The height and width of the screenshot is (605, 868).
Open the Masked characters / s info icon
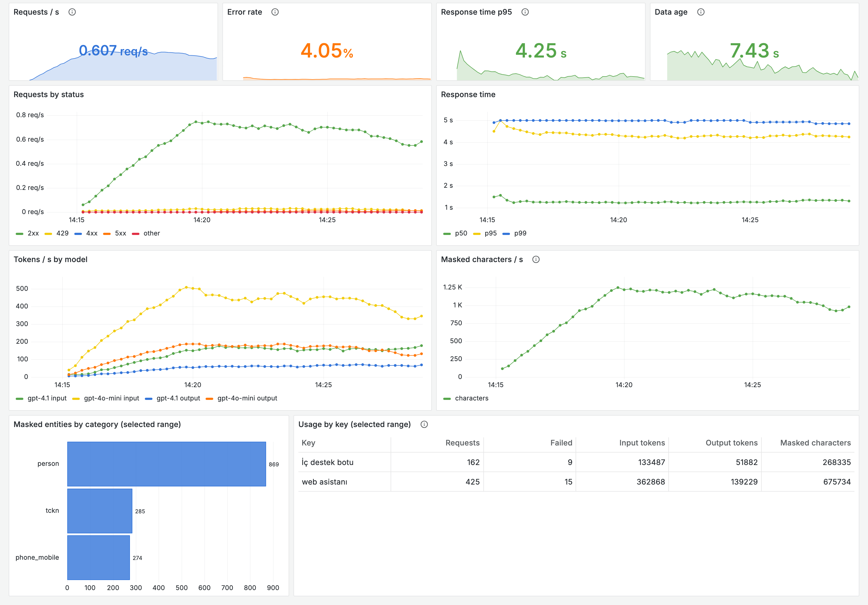click(x=536, y=259)
